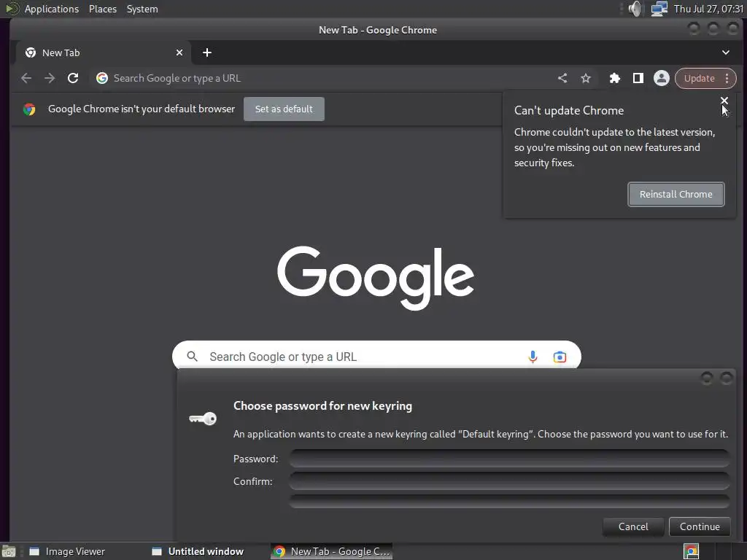Click the Reinstall Chrome button

(x=676, y=194)
